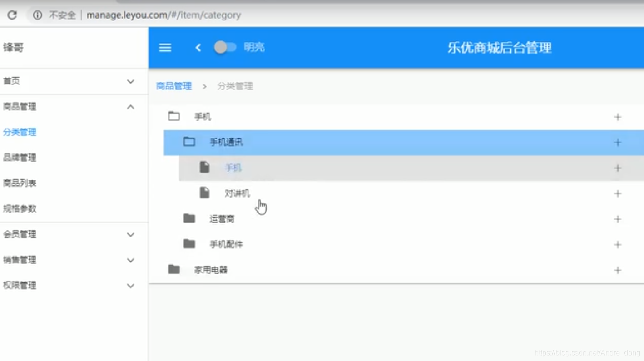
Task: Click the 商品管理 breadcrumb link
Action: [174, 86]
